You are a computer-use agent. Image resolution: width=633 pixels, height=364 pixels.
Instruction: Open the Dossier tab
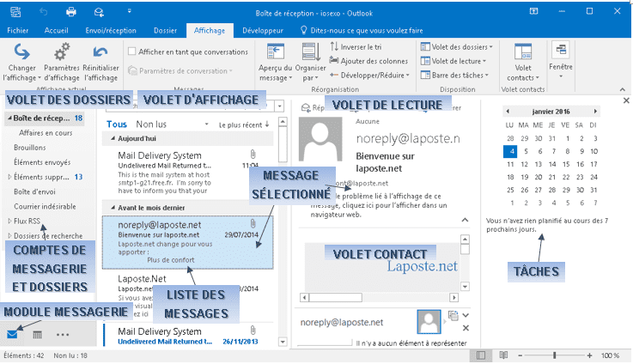coord(165,31)
